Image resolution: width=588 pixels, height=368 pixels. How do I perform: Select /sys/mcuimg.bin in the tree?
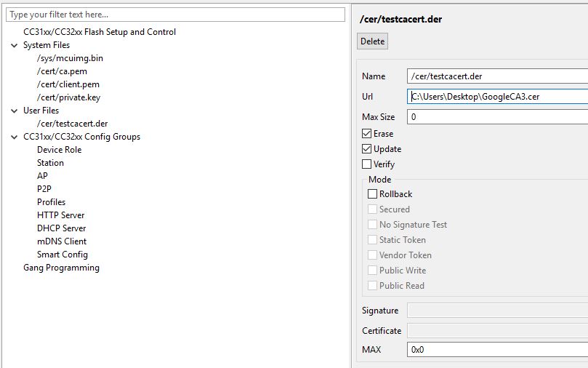(70, 58)
